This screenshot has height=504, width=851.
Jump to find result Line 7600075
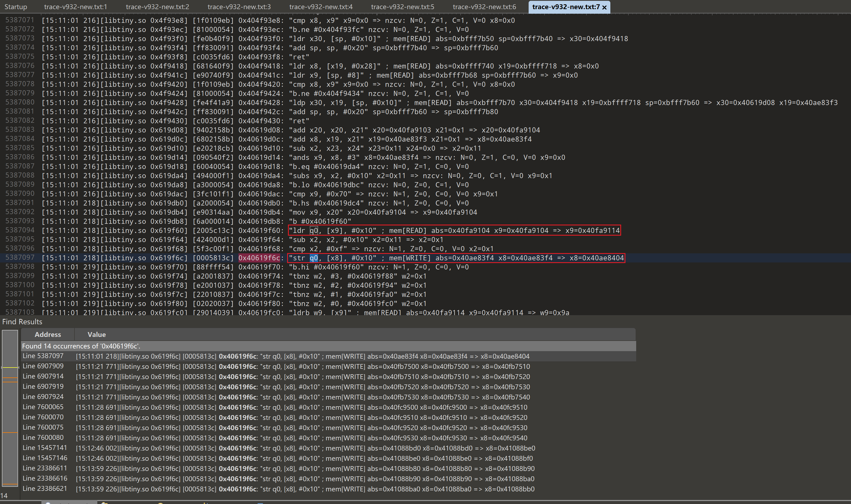[x=328, y=428]
